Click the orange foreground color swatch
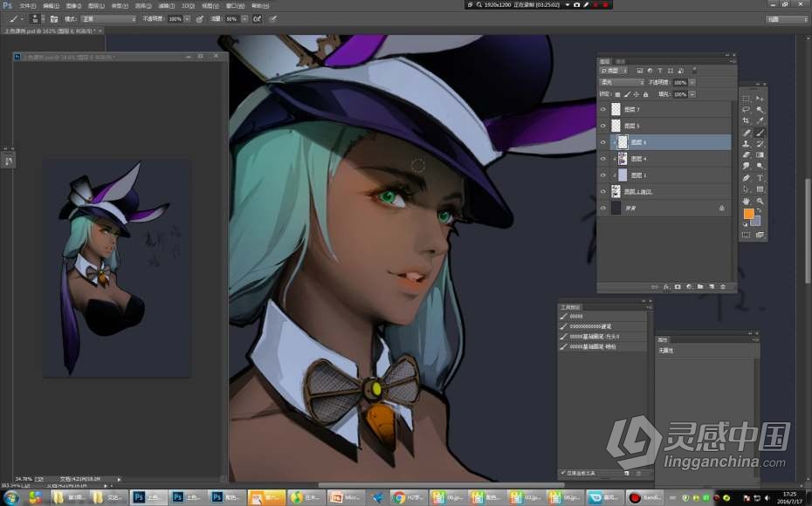 coord(748,214)
